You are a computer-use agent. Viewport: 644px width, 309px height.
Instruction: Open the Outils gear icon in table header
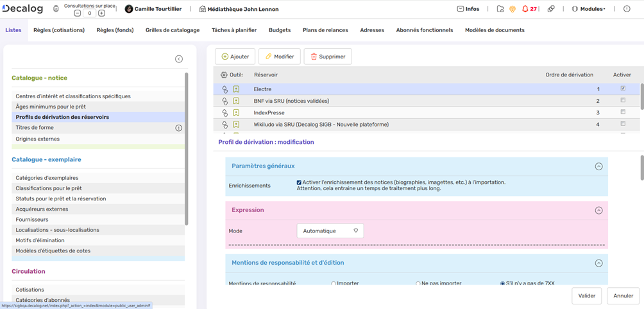point(224,75)
